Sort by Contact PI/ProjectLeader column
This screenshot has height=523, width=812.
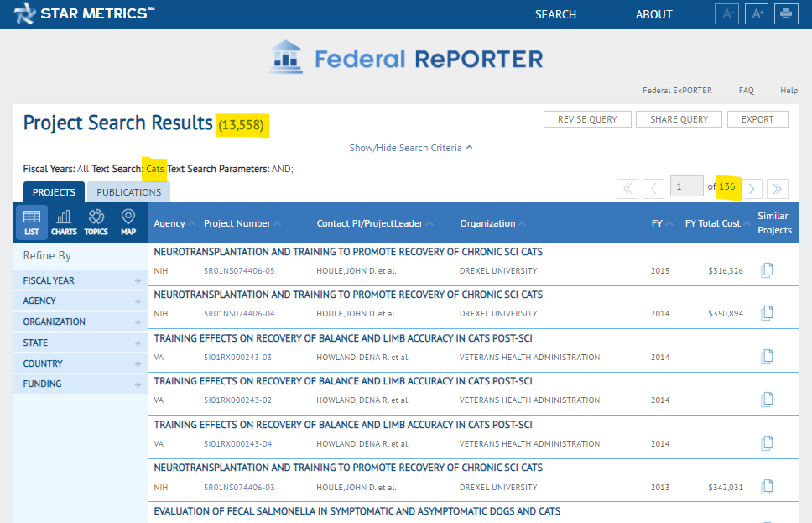[375, 223]
